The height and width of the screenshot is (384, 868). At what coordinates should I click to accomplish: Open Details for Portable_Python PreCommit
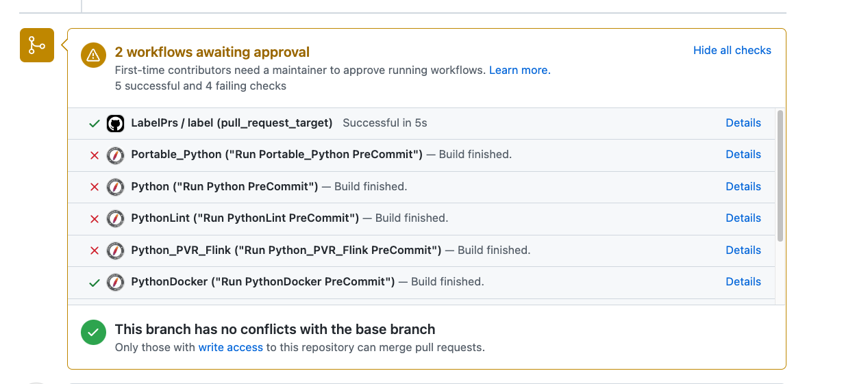point(743,154)
